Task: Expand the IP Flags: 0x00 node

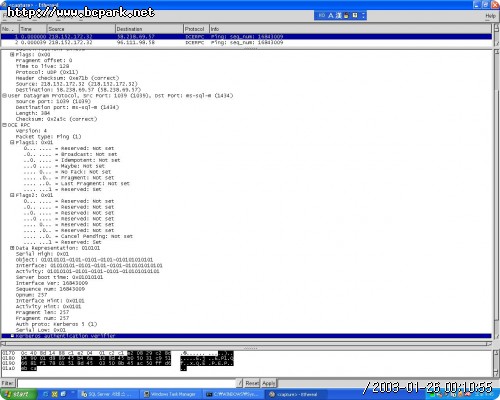Action: pos(12,54)
